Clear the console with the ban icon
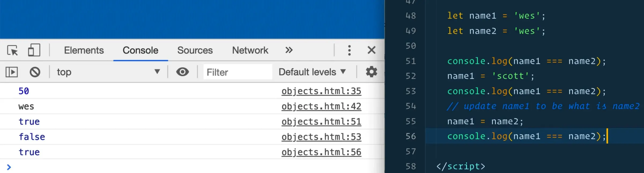Screen dimensions: 644x173 point(35,72)
